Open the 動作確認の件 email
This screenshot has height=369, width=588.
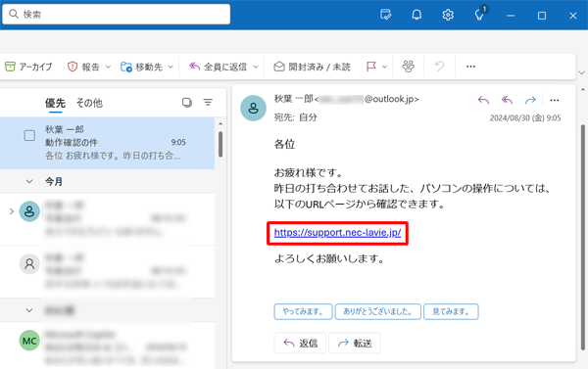(x=107, y=143)
